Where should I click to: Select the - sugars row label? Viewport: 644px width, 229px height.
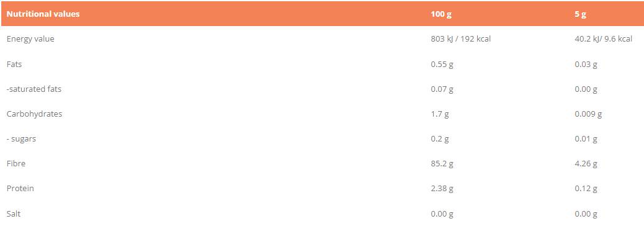(x=21, y=139)
